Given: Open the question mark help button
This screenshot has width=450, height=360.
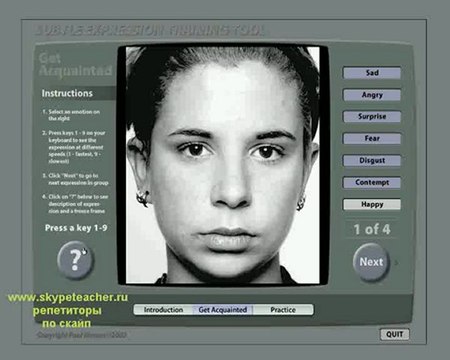Looking at the screenshot, I should [x=75, y=260].
